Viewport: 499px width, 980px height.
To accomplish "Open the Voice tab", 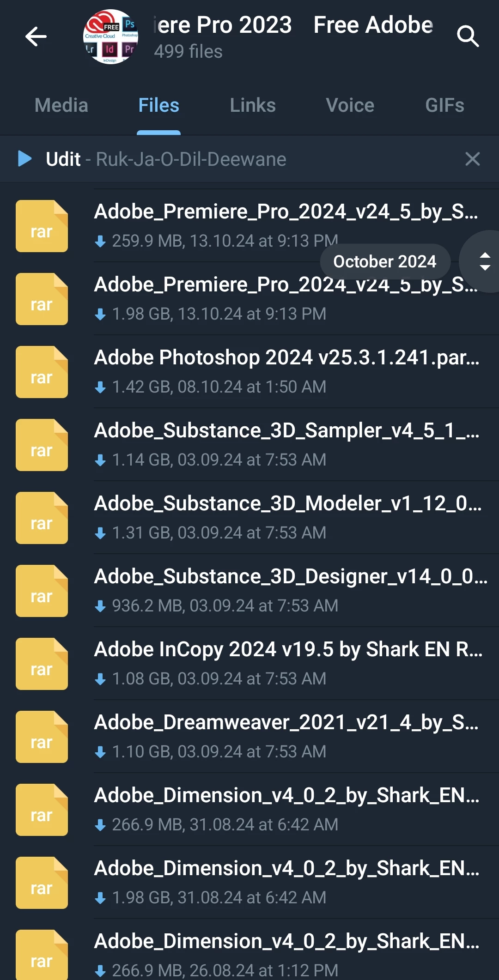I will [350, 105].
